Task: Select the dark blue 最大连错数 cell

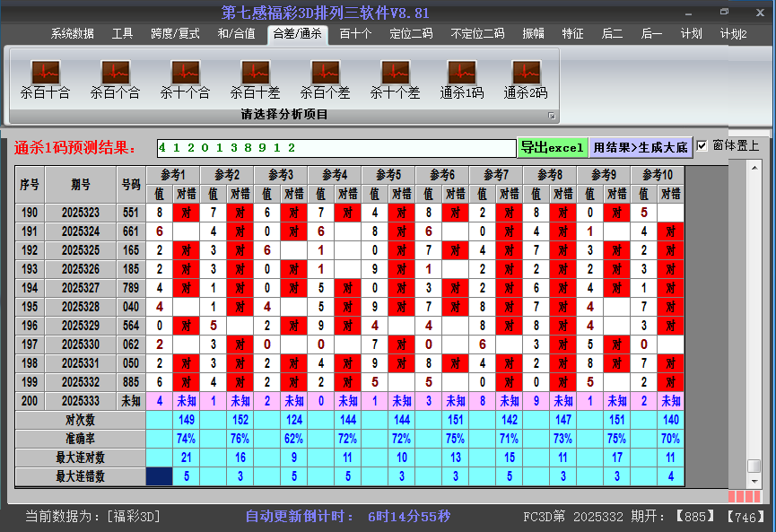Action: click(160, 476)
